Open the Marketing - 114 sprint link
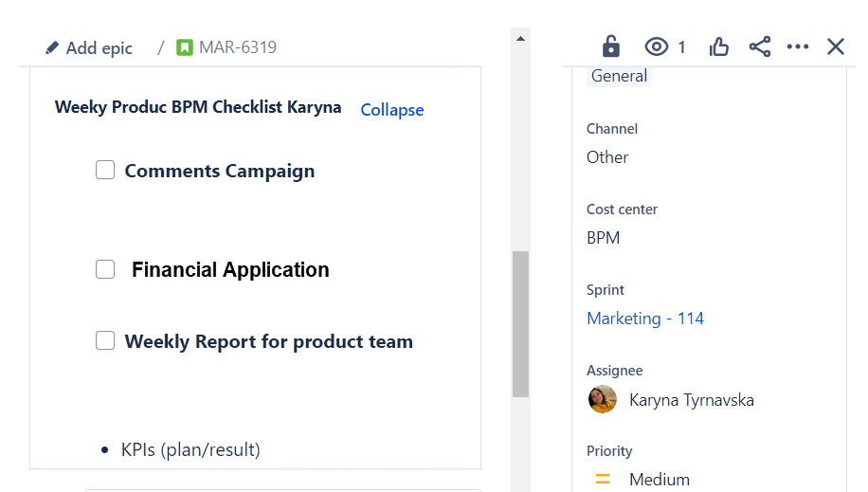This screenshot has width=868, height=492. 645,318
